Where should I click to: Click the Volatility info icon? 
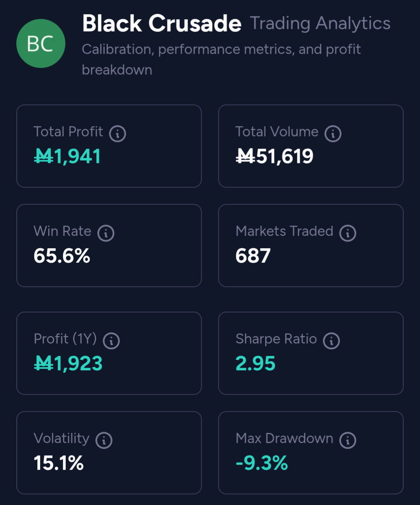coord(104,440)
